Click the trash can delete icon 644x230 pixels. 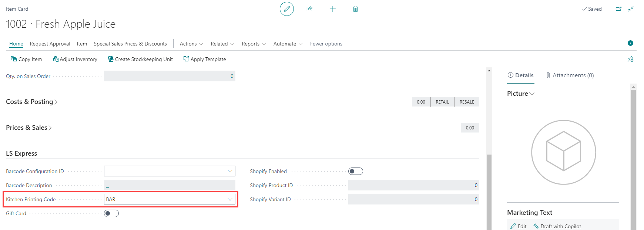pyautogui.click(x=355, y=9)
